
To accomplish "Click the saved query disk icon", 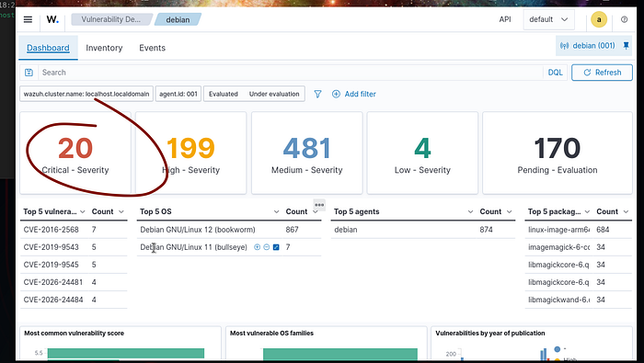I will pos(29,73).
